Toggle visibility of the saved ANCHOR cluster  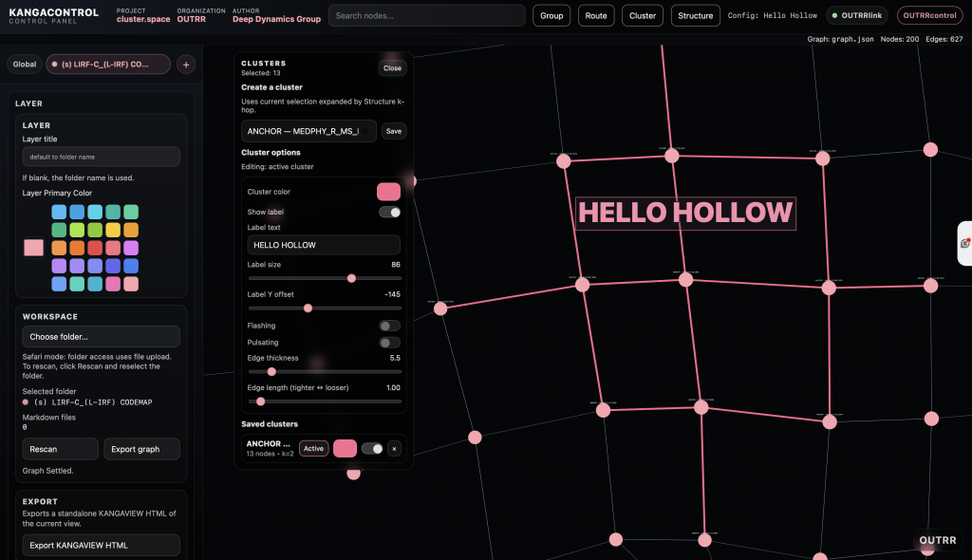pos(372,449)
